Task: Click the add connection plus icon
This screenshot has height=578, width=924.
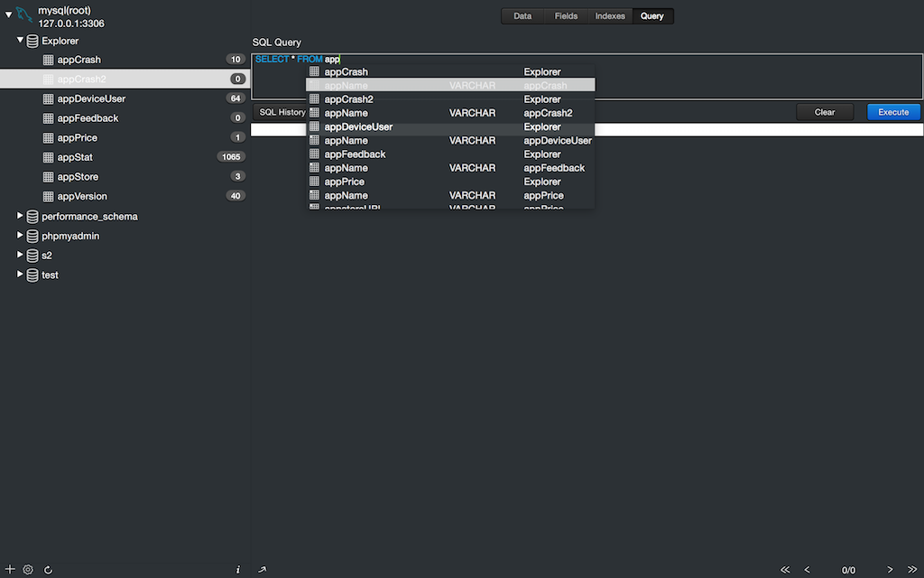Action: tap(10, 570)
